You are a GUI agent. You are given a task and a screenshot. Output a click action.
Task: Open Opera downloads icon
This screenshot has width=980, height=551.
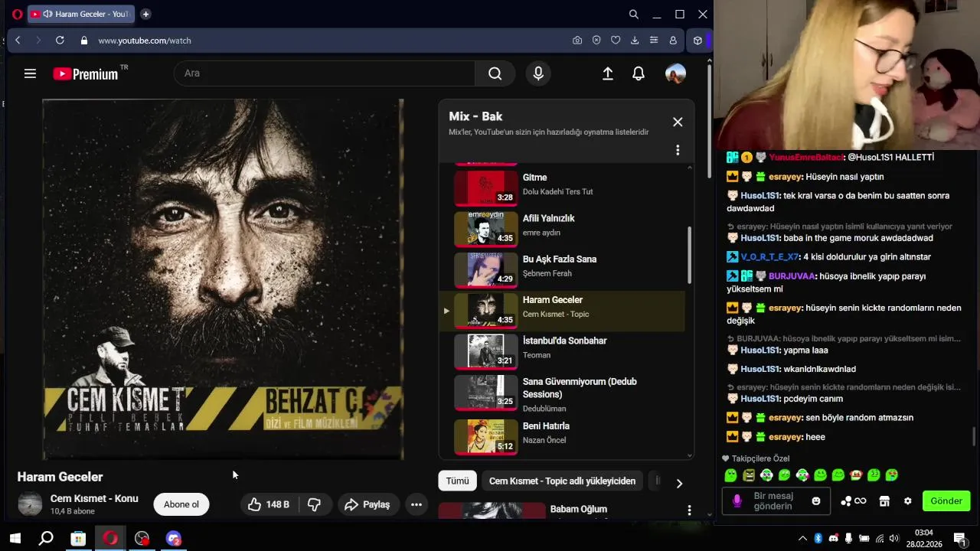click(635, 41)
